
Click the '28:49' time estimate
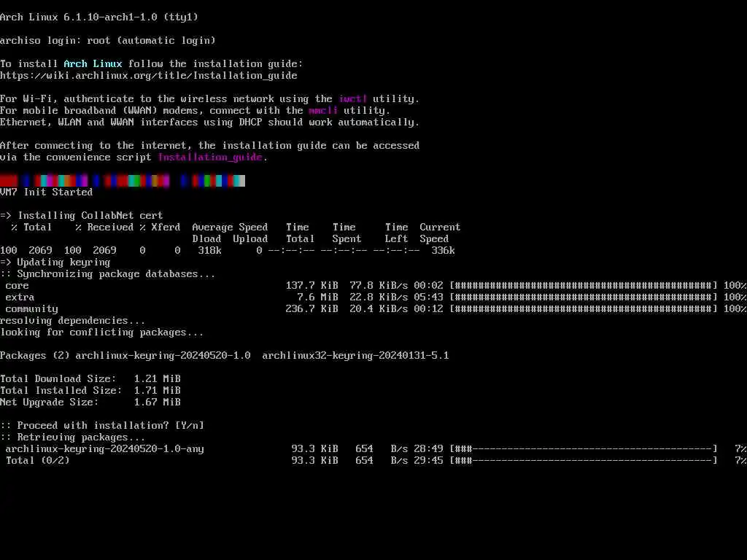pos(428,448)
